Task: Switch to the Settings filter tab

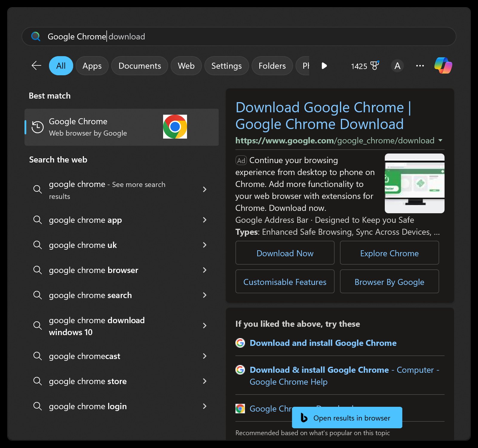Action: [226, 66]
